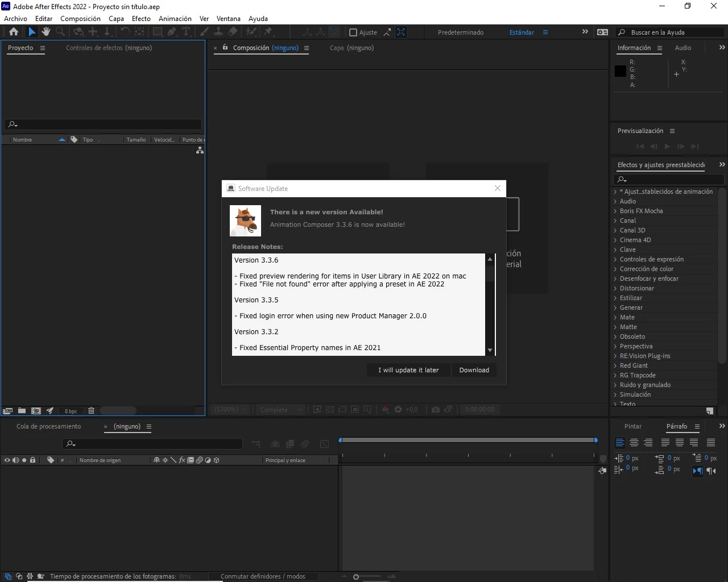
Task: Click the snapshot camera icon in Composition viewer
Action: click(436, 409)
